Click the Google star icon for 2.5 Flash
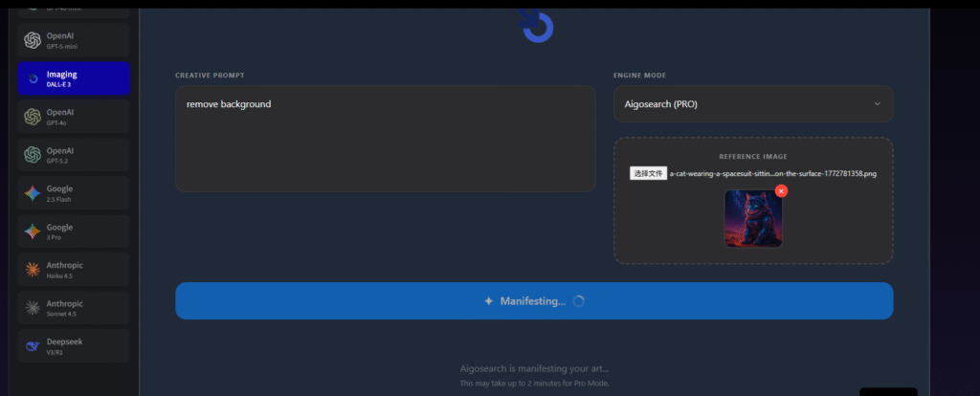 33,193
